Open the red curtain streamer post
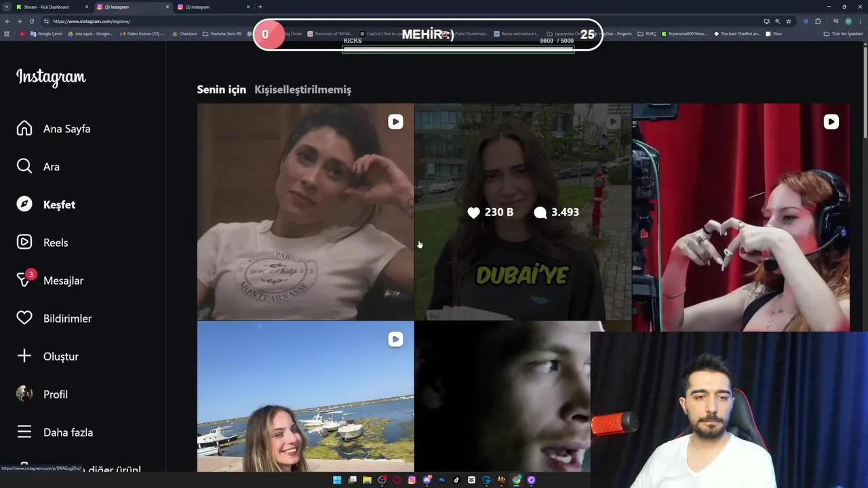This screenshot has width=868, height=488. 741,217
